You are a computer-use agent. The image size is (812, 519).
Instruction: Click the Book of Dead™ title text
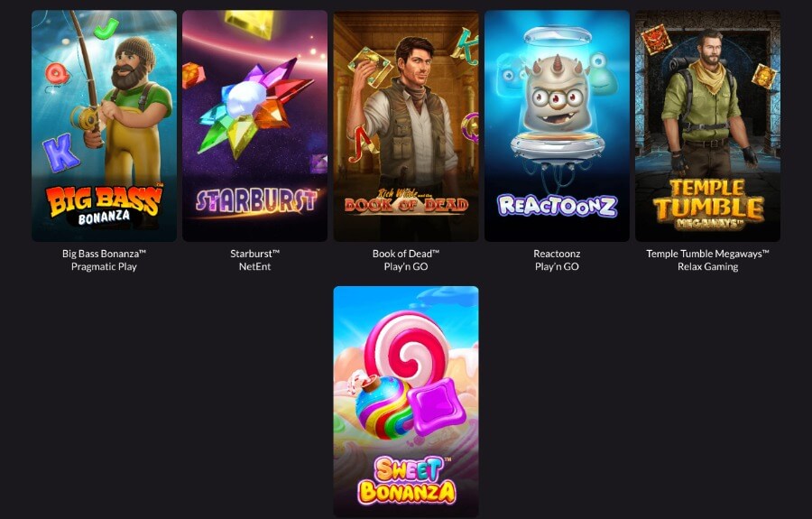pos(406,254)
